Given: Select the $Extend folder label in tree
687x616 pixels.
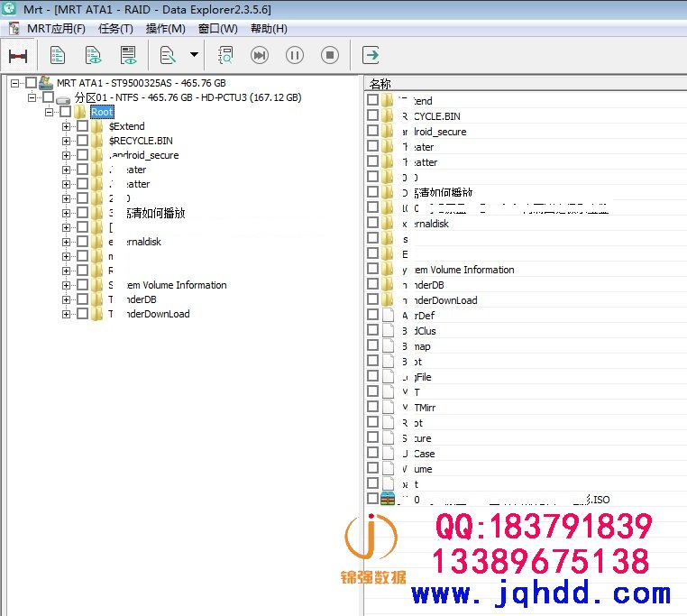Looking at the screenshot, I should coord(126,126).
